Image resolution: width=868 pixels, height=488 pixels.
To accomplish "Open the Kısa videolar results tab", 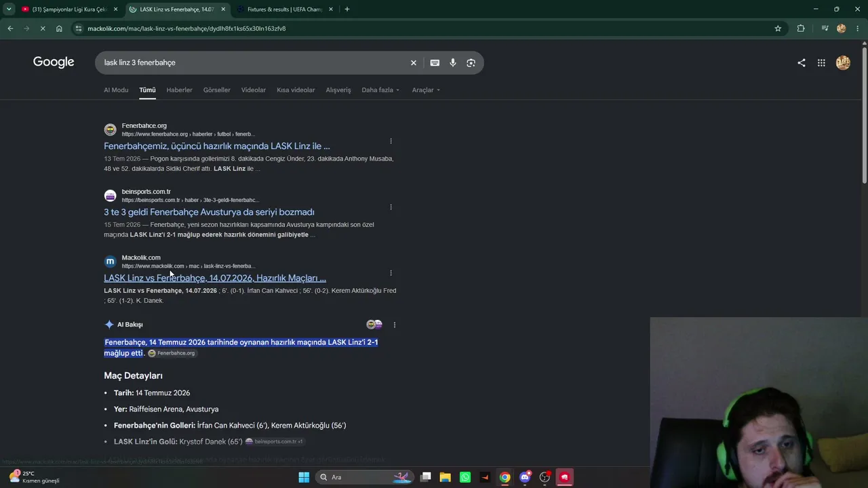I will [296, 90].
